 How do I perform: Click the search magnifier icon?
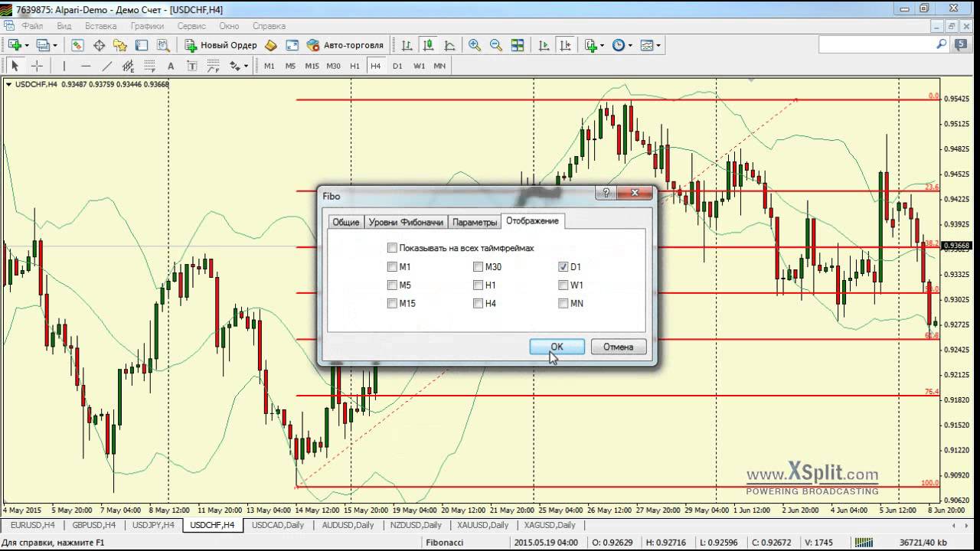pyautogui.click(x=942, y=45)
